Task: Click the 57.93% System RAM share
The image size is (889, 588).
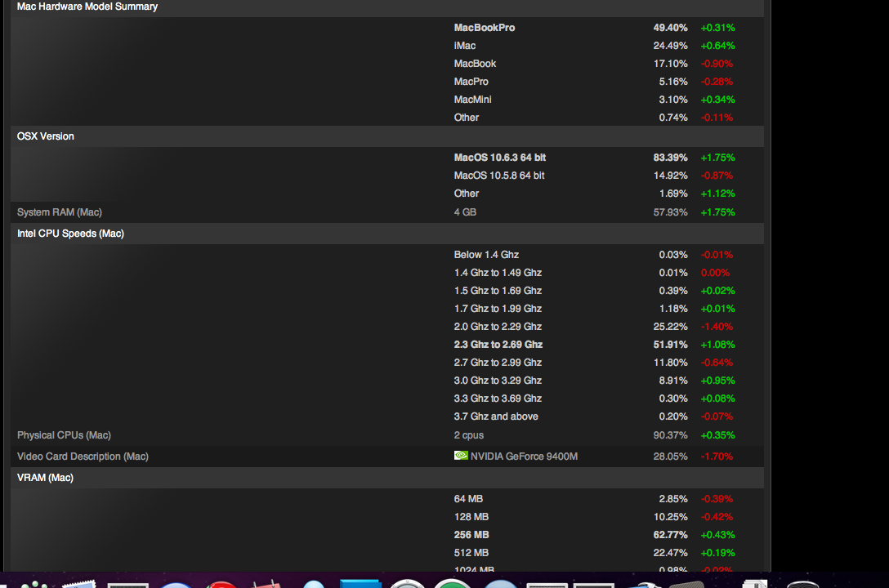Action: point(670,212)
